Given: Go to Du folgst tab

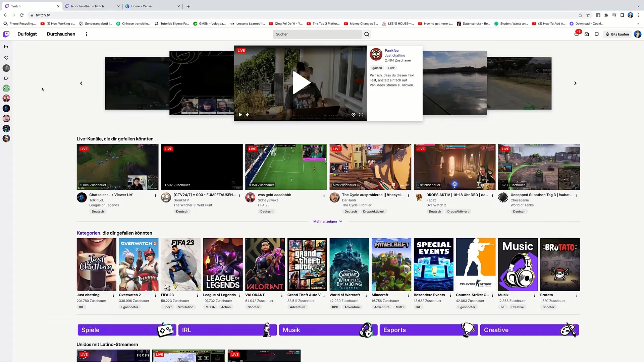Looking at the screenshot, I should click(x=27, y=34).
